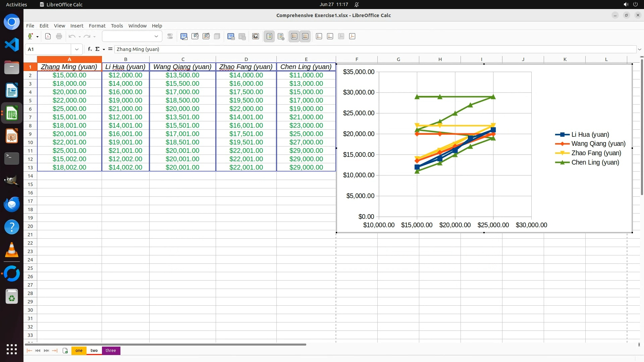Viewport: 644px width, 362px height.
Task: Toggle the Legend On/Off button
Action: pos(269,36)
